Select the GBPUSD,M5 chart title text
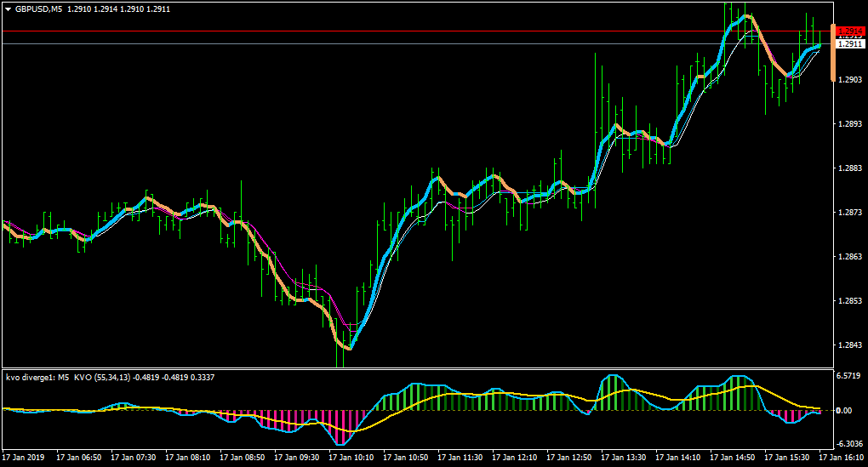Viewport: 868px width, 467px height. tap(39, 9)
